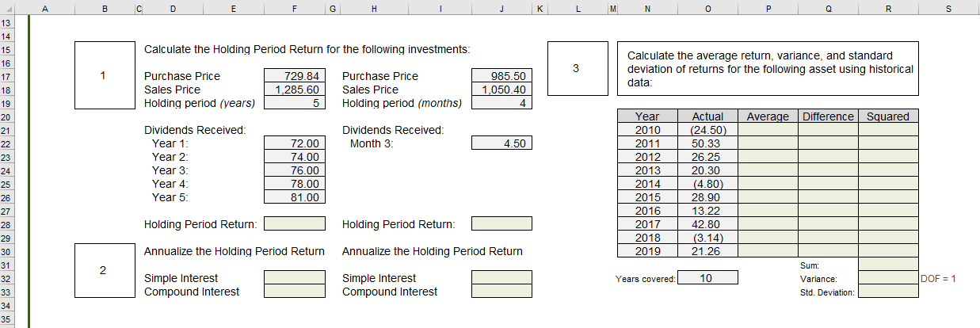Select second Compound Interest answer cell in column J
The width and height of the screenshot is (980, 328).
coord(501,292)
